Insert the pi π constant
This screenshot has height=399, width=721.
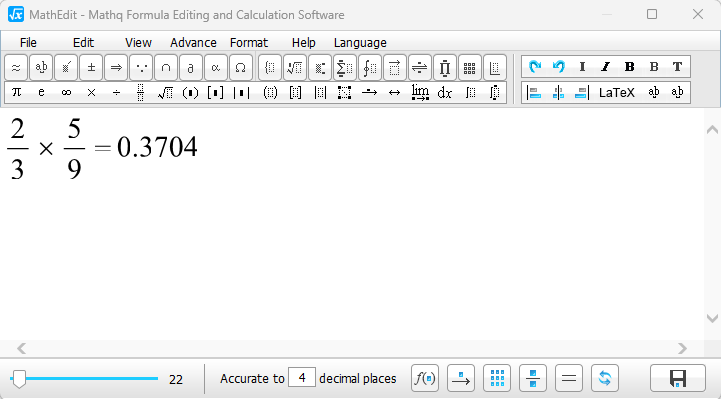(17, 92)
